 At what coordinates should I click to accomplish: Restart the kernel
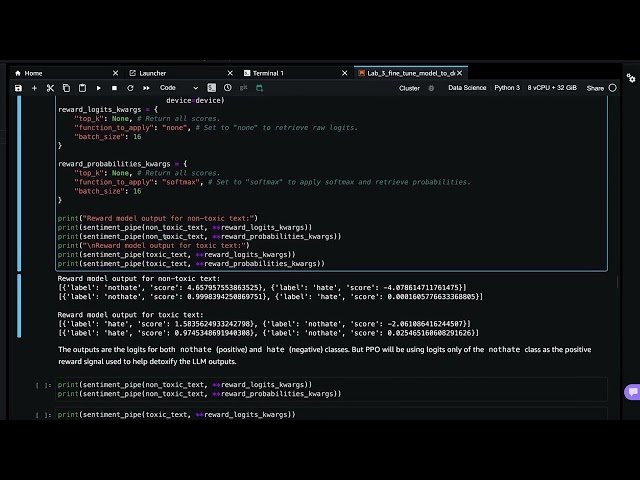130,88
